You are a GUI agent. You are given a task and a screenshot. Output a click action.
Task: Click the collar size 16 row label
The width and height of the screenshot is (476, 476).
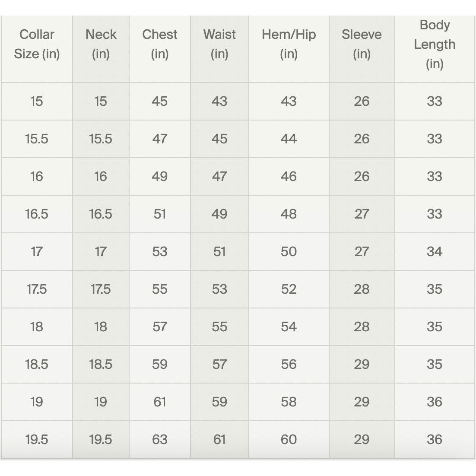(x=37, y=176)
